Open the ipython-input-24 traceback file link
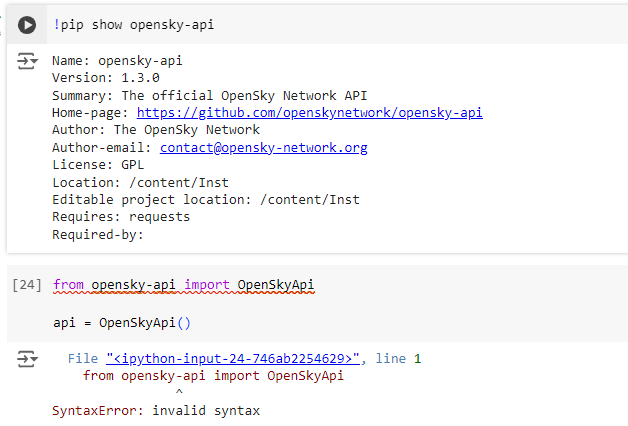 pos(233,359)
